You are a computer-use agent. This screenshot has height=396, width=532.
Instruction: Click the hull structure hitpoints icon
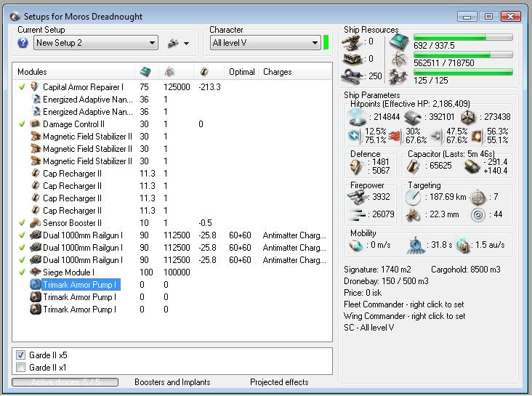(468, 118)
